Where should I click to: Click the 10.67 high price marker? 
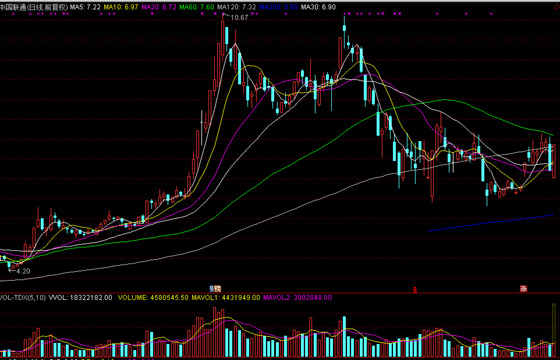pos(239,17)
